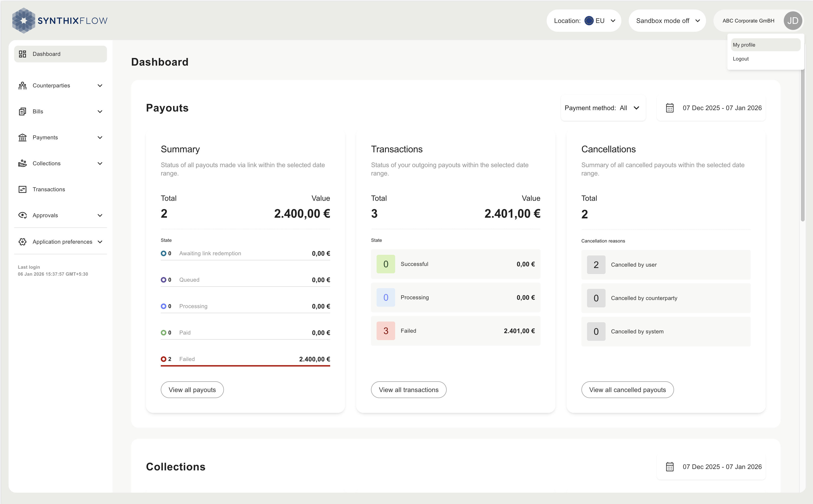Choose Logout from user menu

point(765,59)
